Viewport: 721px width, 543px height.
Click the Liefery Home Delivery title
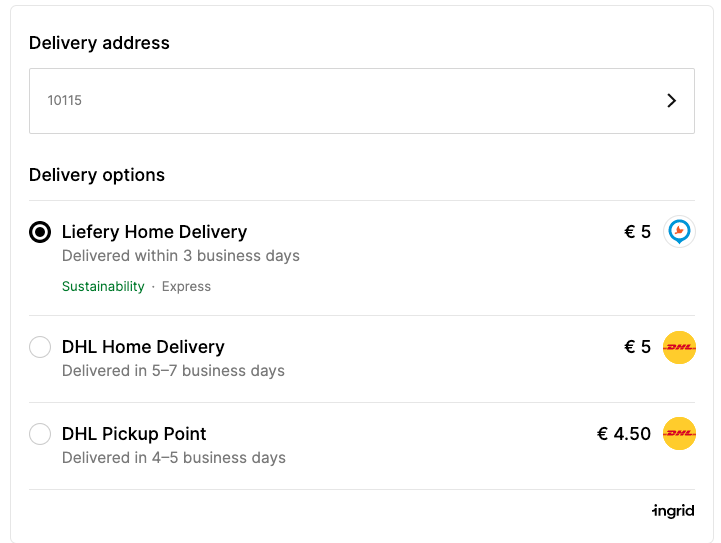click(154, 232)
